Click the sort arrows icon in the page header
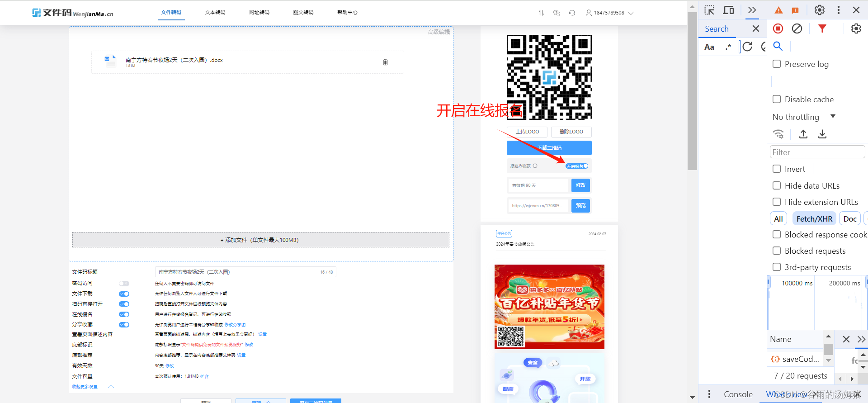The width and height of the screenshot is (868, 403). 541,13
